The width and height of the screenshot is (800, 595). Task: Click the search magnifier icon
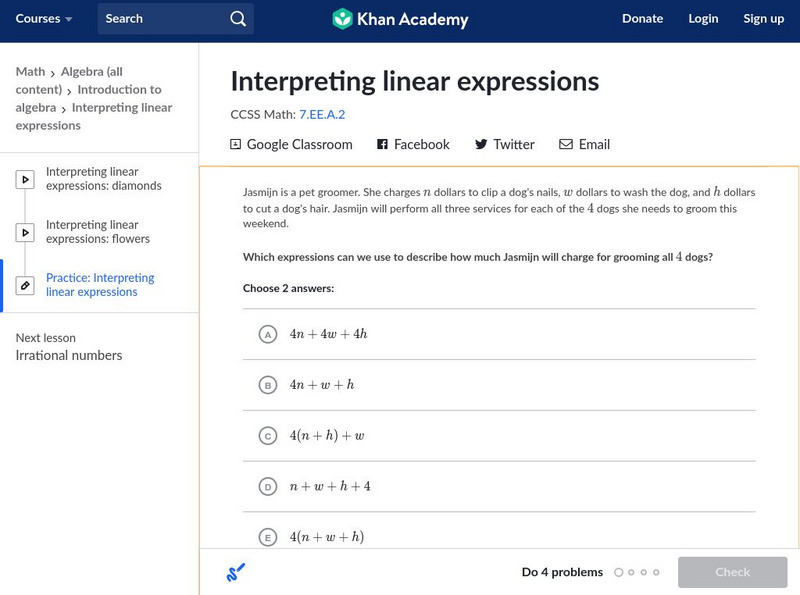click(x=237, y=19)
